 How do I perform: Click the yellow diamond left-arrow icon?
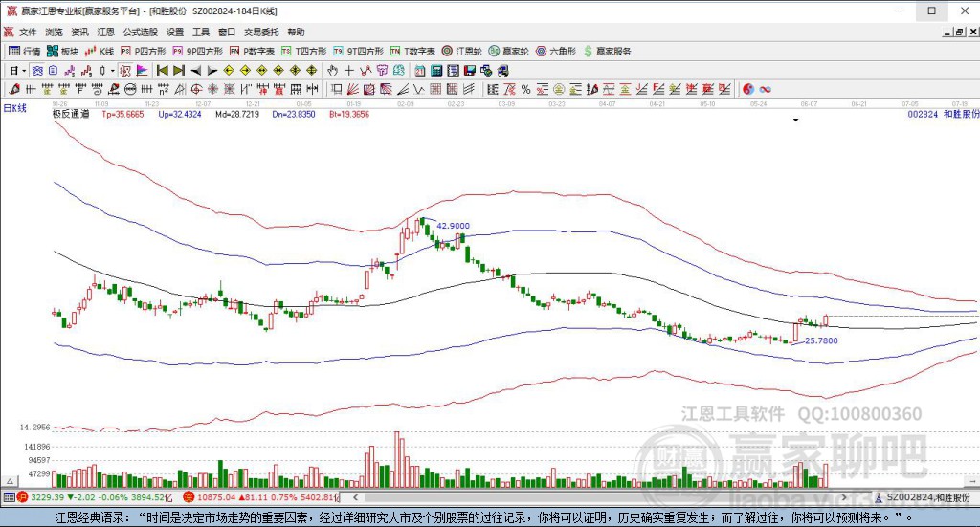[229, 71]
